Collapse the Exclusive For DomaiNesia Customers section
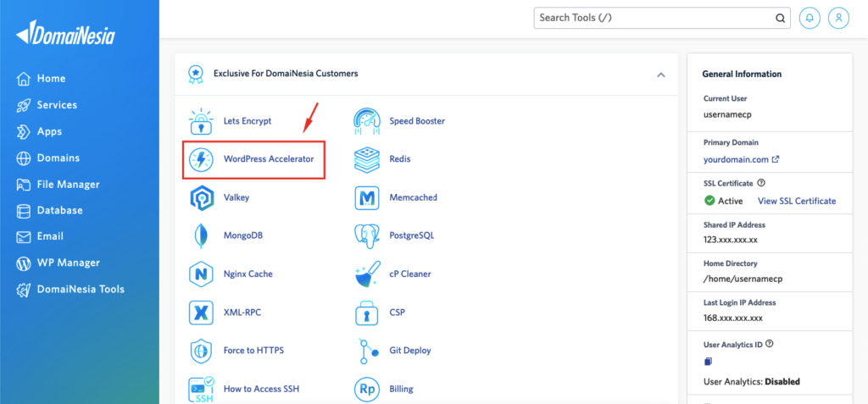This screenshot has height=404, width=868. pos(660,75)
